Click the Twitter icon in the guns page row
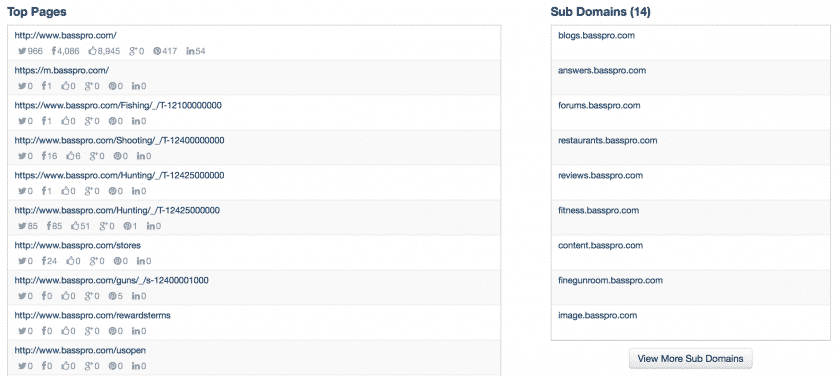This screenshot has height=376, width=840. [22, 296]
